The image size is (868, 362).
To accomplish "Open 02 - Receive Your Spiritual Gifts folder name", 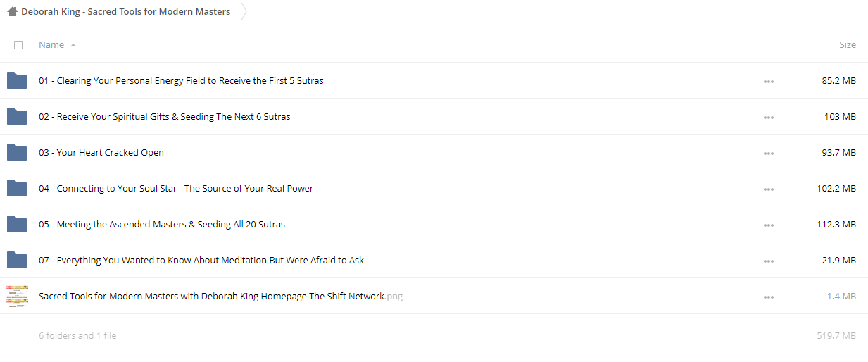I will (164, 116).
